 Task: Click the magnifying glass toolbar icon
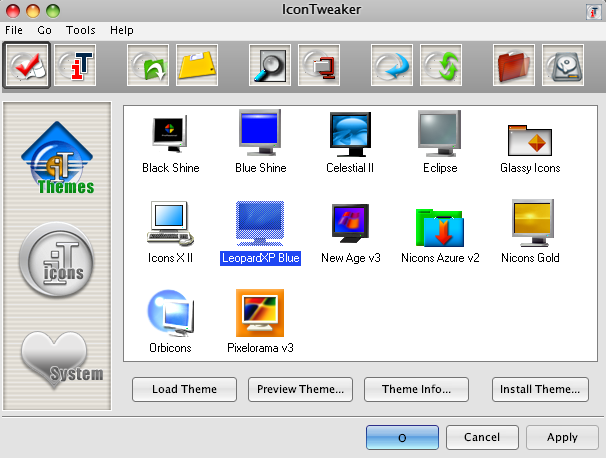[x=270, y=65]
